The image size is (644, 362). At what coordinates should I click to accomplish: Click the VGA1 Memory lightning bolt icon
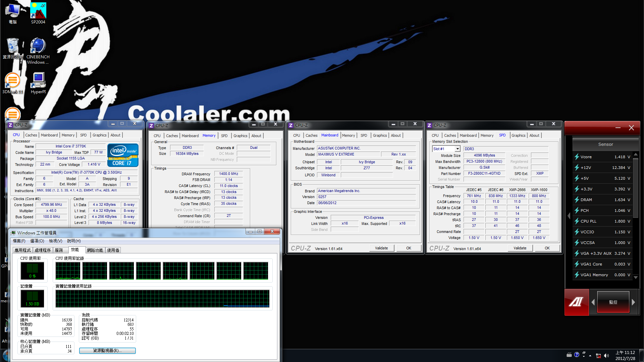tap(577, 275)
